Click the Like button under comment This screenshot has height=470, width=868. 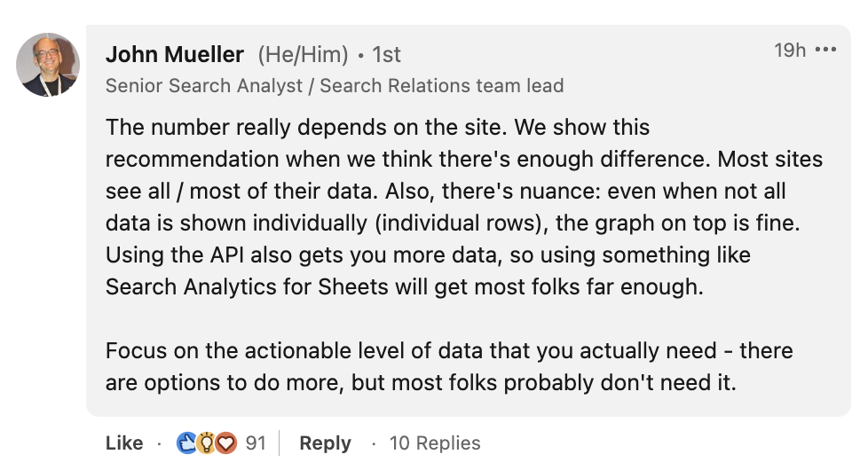124,443
